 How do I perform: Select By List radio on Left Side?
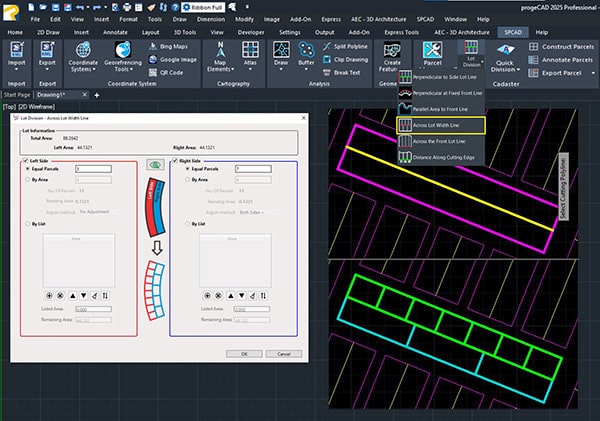point(28,224)
